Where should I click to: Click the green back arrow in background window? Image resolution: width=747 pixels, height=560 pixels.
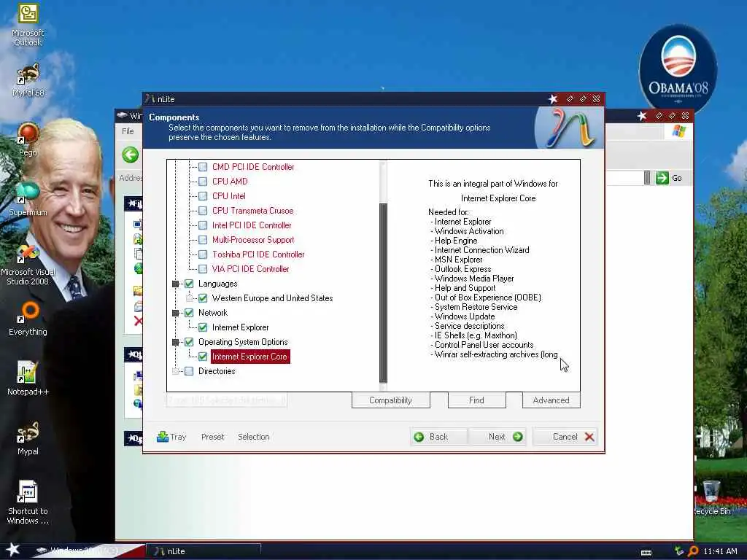tap(130, 155)
